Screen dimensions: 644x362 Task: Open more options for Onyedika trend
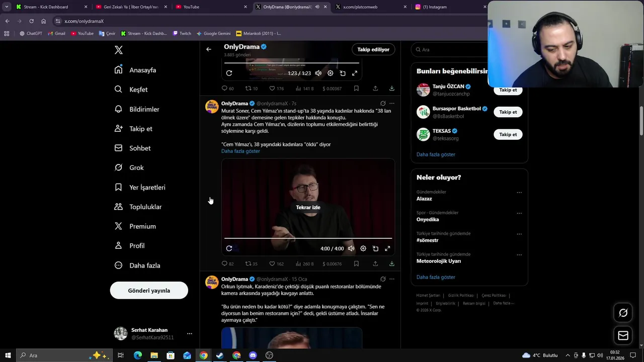point(519,213)
